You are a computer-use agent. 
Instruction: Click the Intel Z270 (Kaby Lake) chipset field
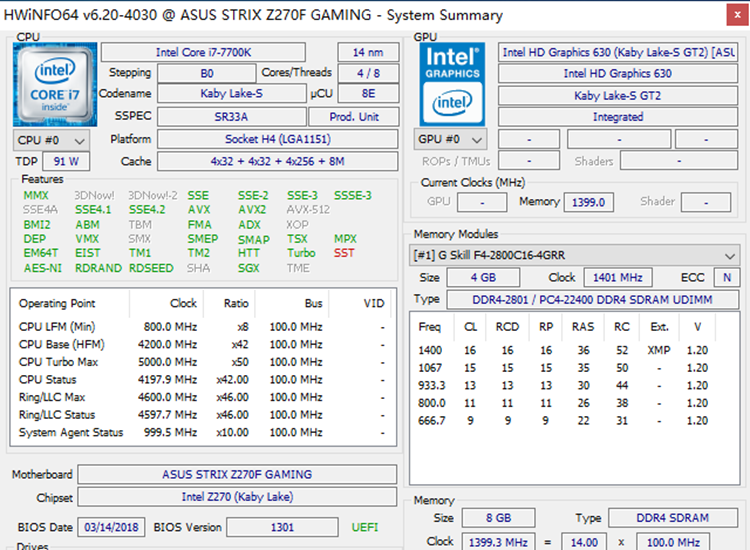[237, 497]
